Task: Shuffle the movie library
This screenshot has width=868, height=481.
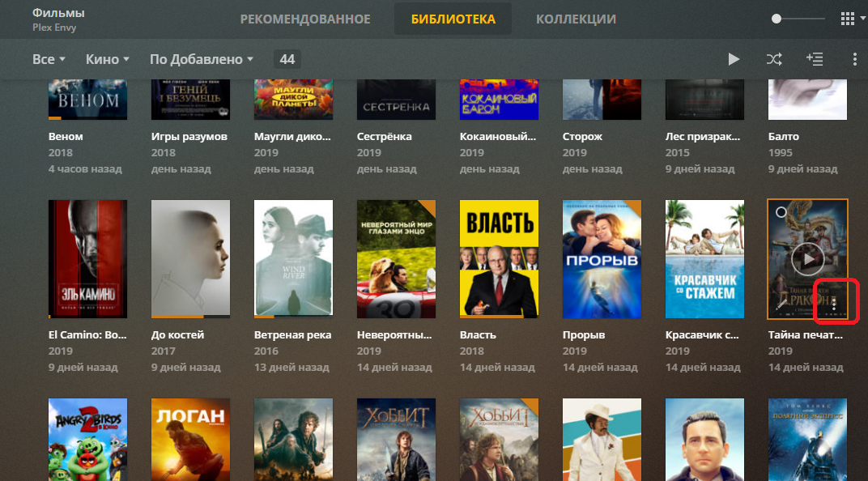Action: [774, 59]
